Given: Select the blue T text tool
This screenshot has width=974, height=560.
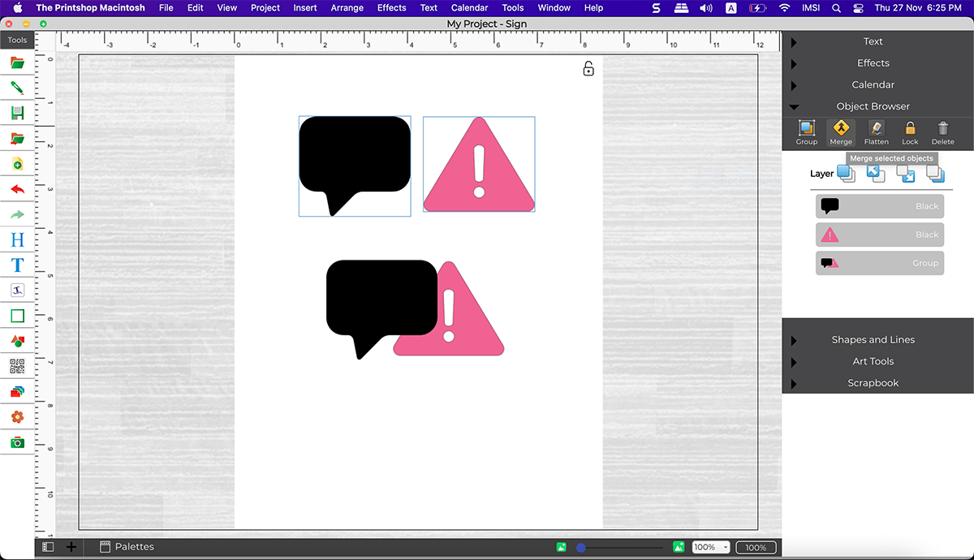Looking at the screenshot, I should tap(17, 265).
